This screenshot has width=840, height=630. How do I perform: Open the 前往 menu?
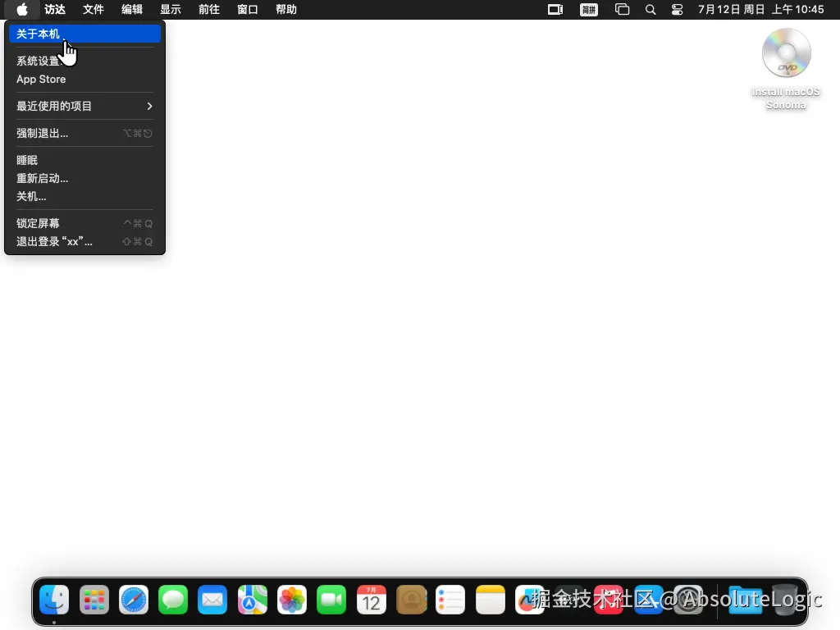209,10
